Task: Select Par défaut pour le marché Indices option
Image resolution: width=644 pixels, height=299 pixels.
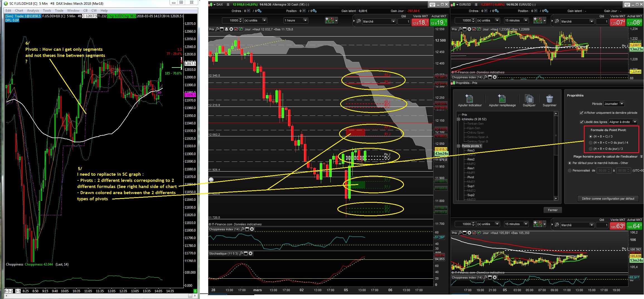Action: (x=570, y=163)
